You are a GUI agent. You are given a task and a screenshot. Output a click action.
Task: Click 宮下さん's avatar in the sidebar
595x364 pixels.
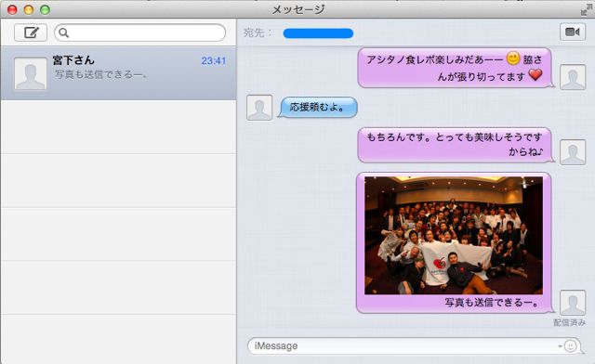coord(31,73)
